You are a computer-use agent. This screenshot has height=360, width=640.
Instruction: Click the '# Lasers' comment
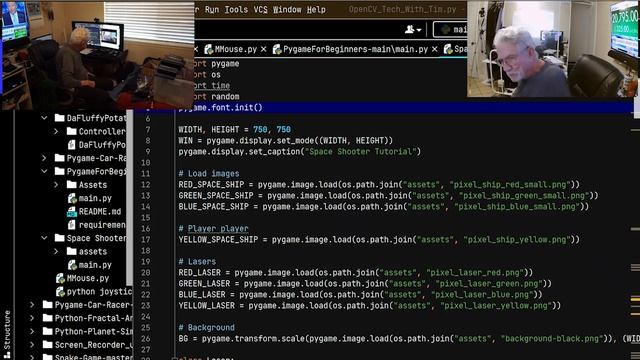[197, 262]
